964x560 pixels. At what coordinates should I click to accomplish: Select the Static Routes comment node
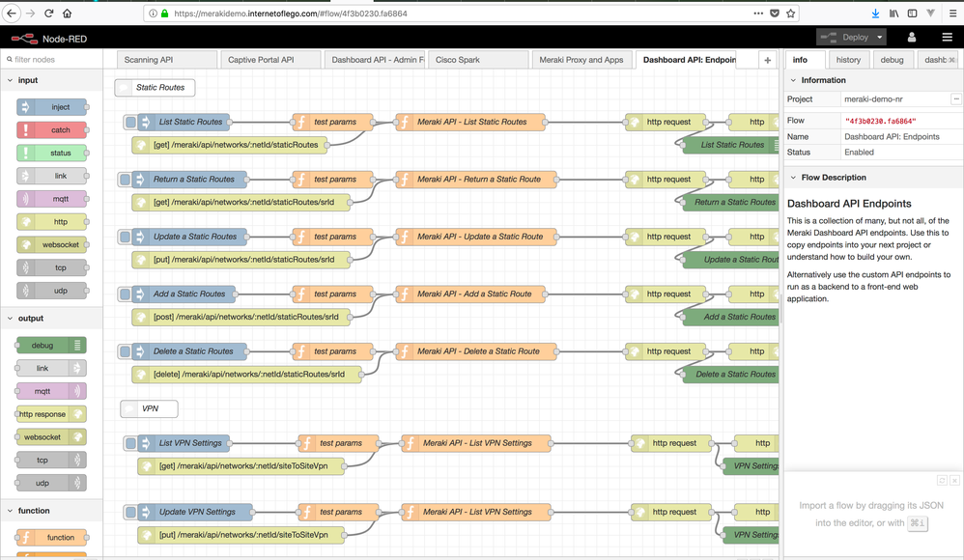(155, 87)
